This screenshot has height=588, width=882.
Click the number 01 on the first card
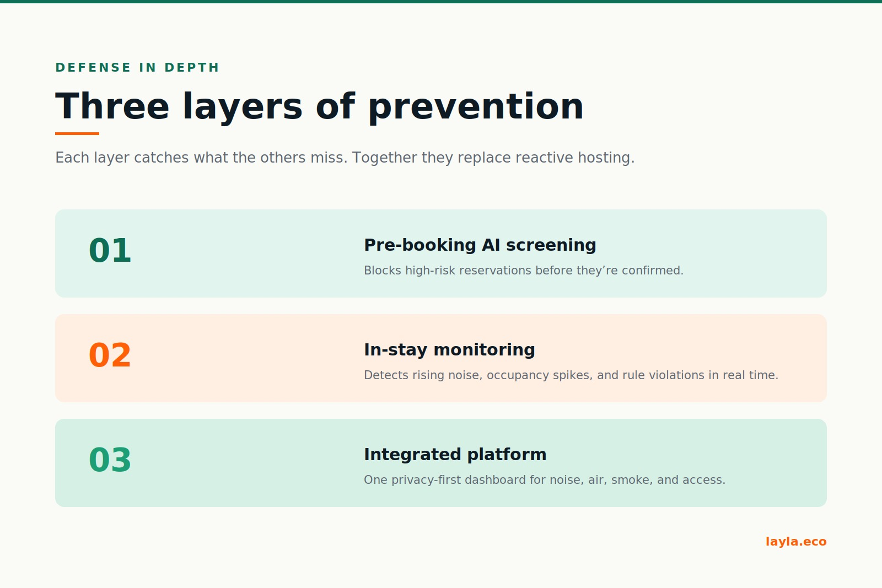(110, 251)
